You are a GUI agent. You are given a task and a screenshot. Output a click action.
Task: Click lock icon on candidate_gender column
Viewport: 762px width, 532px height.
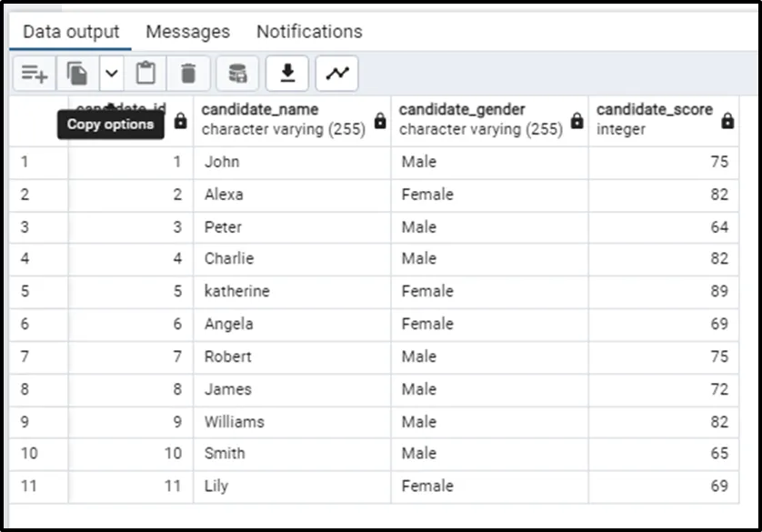click(577, 121)
